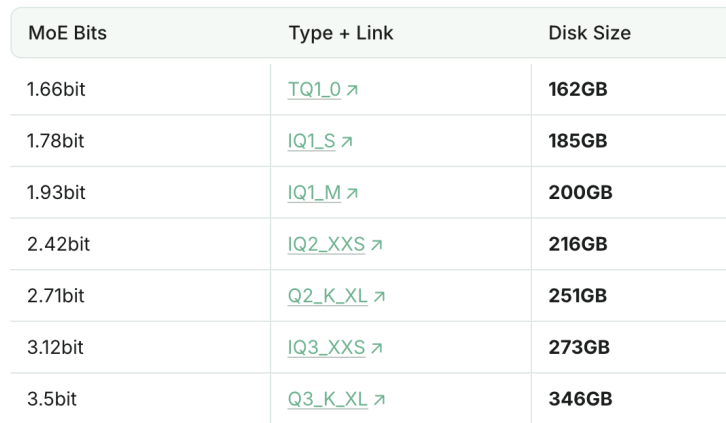Open the IQ1_S quant link

312,142
